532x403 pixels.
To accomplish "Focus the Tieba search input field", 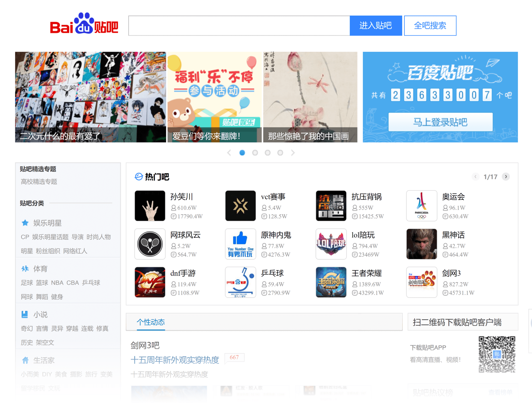I will click(x=239, y=25).
